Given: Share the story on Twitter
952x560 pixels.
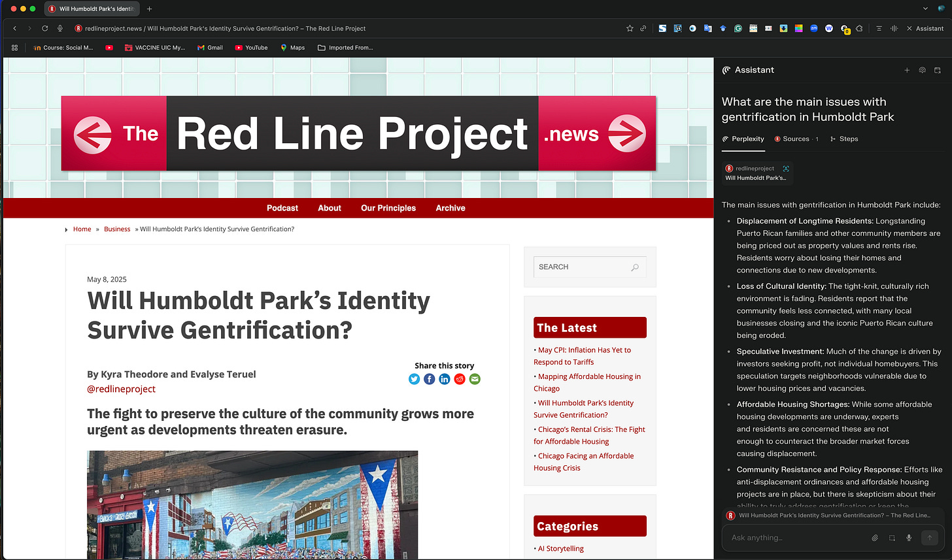Looking at the screenshot, I should pos(414,379).
